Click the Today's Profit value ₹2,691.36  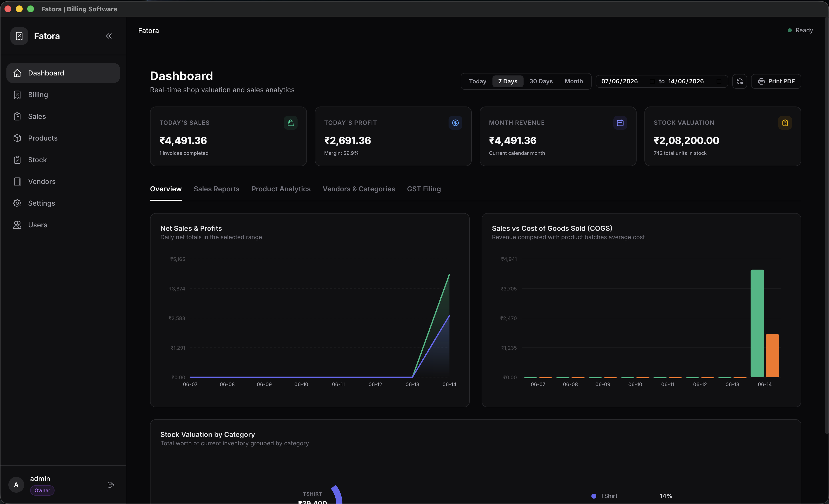(x=348, y=140)
